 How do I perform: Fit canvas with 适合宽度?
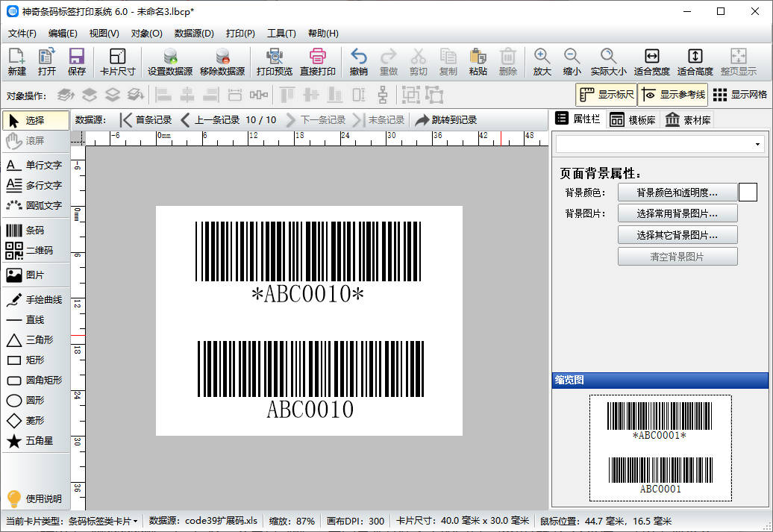click(x=651, y=62)
